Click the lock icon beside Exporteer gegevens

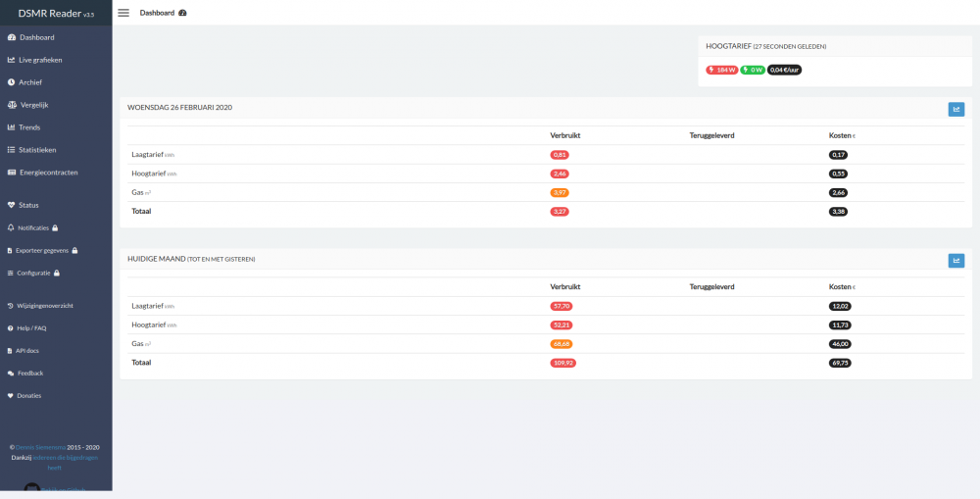(x=75, y=251)
